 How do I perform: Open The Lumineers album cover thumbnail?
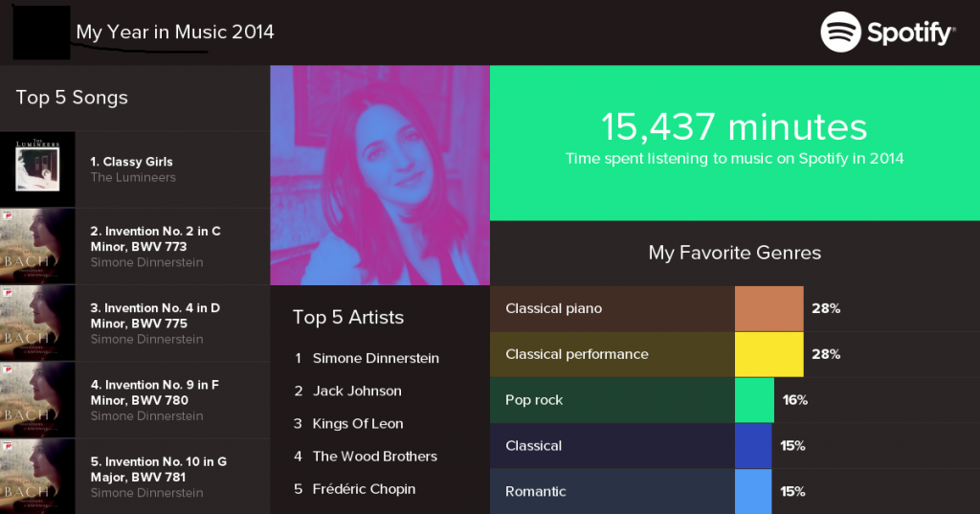37,169
